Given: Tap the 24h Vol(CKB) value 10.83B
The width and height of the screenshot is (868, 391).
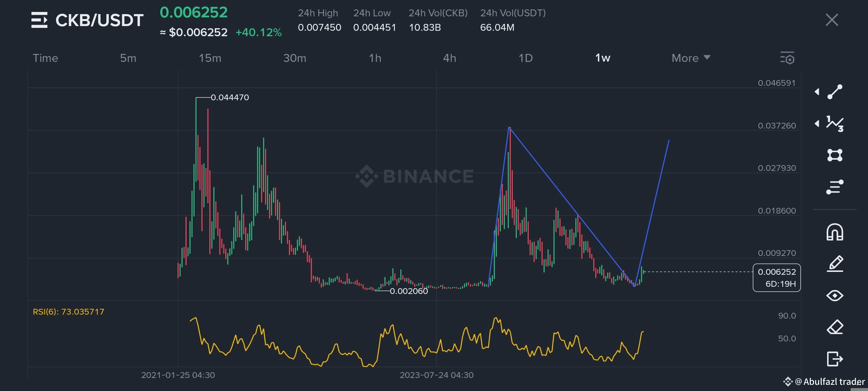Looking at the screenshot, I should [x=425, y=28].
